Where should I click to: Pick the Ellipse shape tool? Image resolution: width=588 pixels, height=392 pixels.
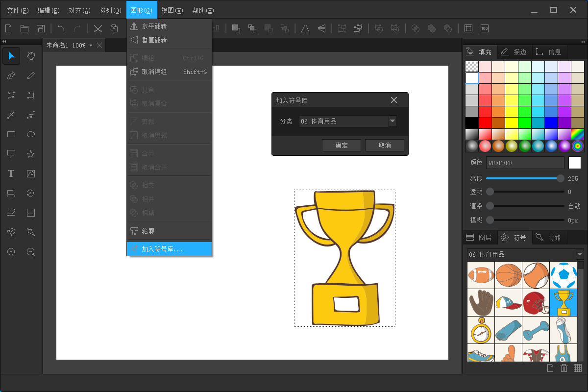pyautogui.click(x=31, y=134)
